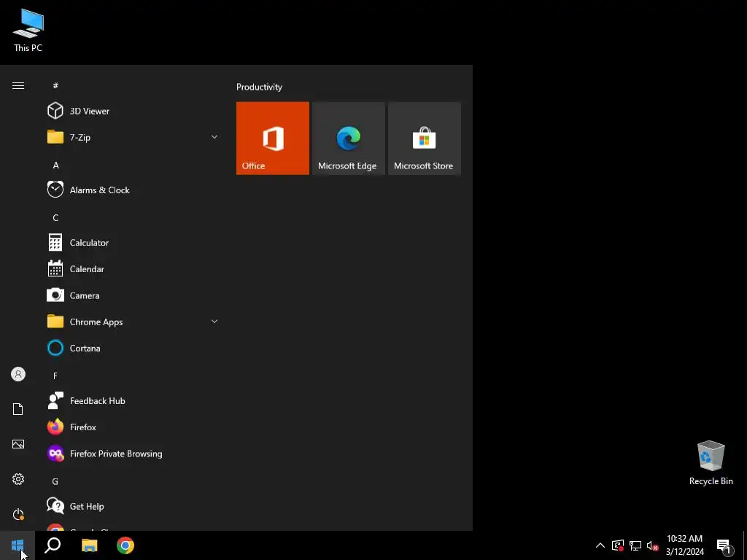
Task: Open 3D Viewer from the app list
Action: click(133, 111)
